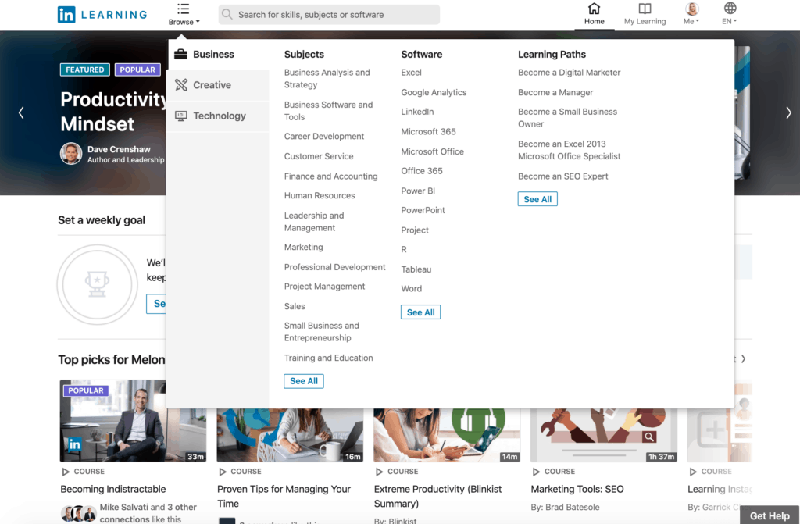
Task: Go to the Home icon
Action: (x=594, y=8)
